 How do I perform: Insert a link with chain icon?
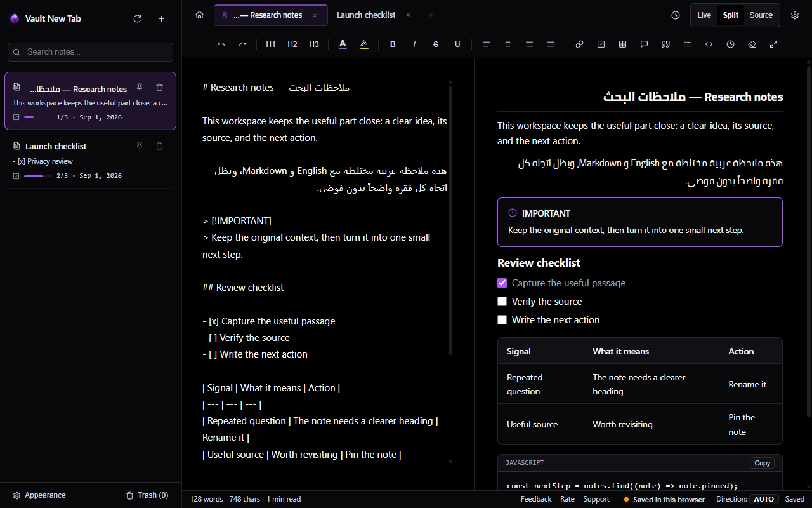coord(579,44)
